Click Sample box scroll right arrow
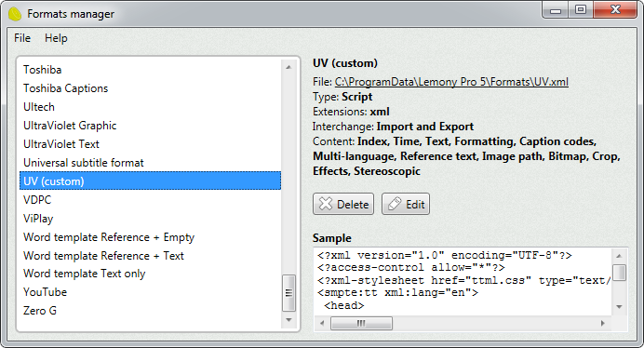Viewport: 644px width, 348px height. 602,324
